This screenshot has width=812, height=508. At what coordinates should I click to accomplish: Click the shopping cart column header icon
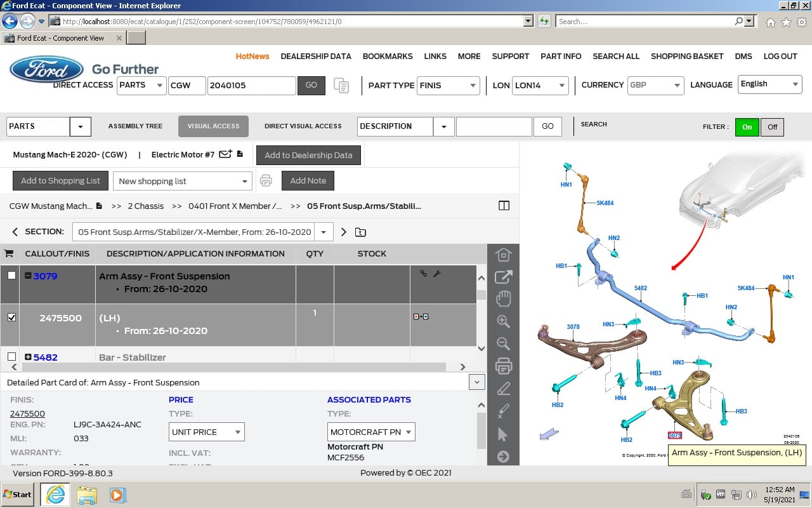point(9,253)
